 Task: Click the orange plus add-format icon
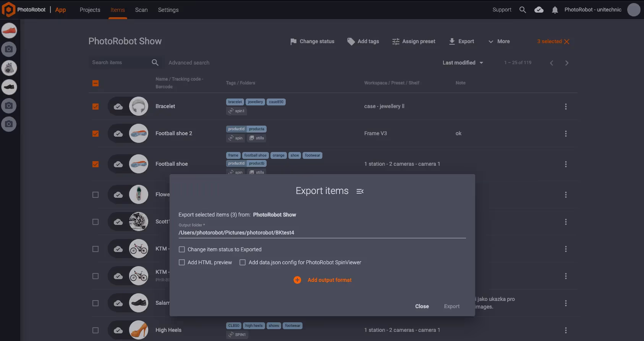coord(297,280)
